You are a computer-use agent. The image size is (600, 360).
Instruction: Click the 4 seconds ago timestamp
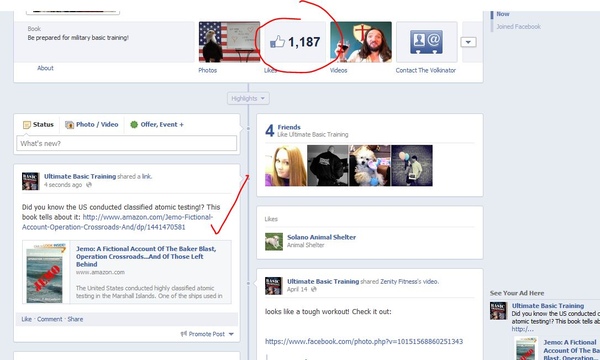click(x=63, y=185)
